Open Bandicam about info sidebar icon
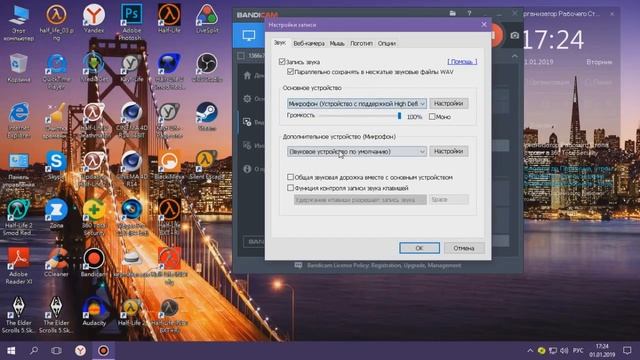 247,169
